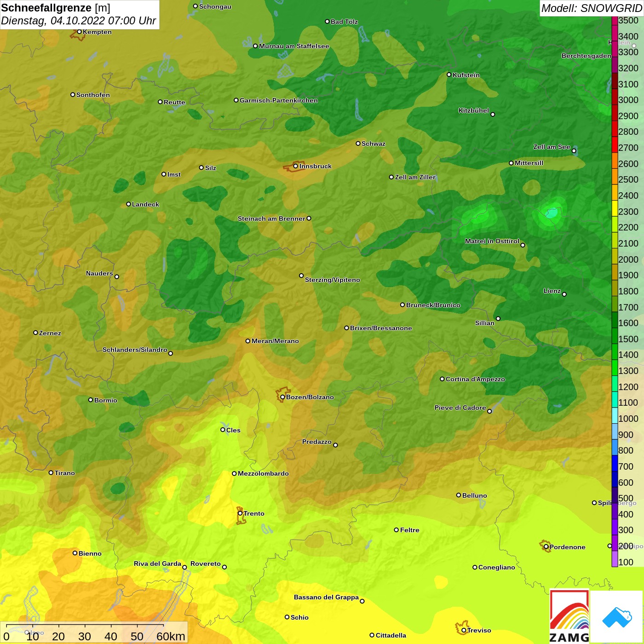Click the blue avalanche service logo
Viewport: 644px width, 644px height.
pyautogui.click(x=617, y=617)
